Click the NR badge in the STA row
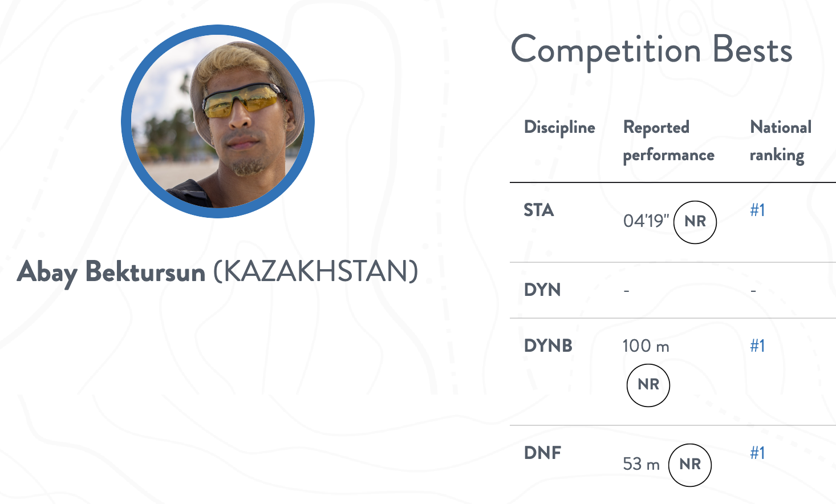The image size is (836, 504). coord(695,222)
